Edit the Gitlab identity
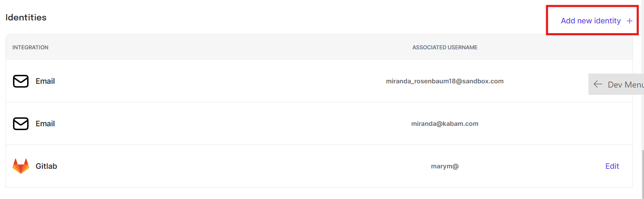 612,166
